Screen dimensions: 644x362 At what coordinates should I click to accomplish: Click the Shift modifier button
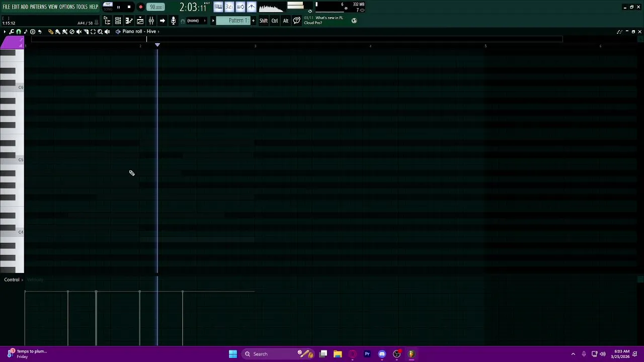tap(263, 21)
